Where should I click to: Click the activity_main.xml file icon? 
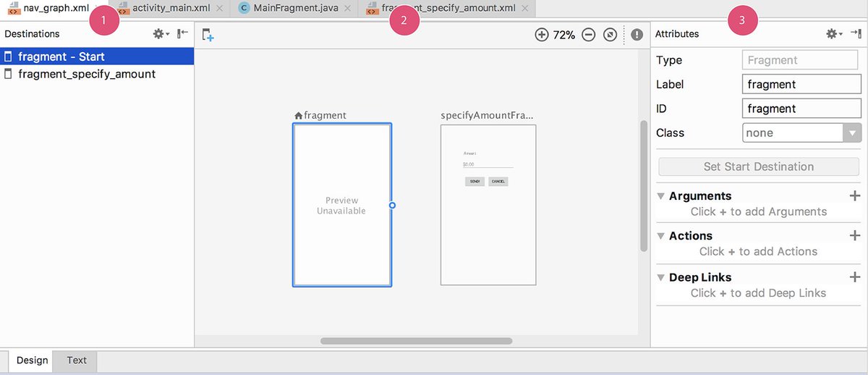(123, 8)
